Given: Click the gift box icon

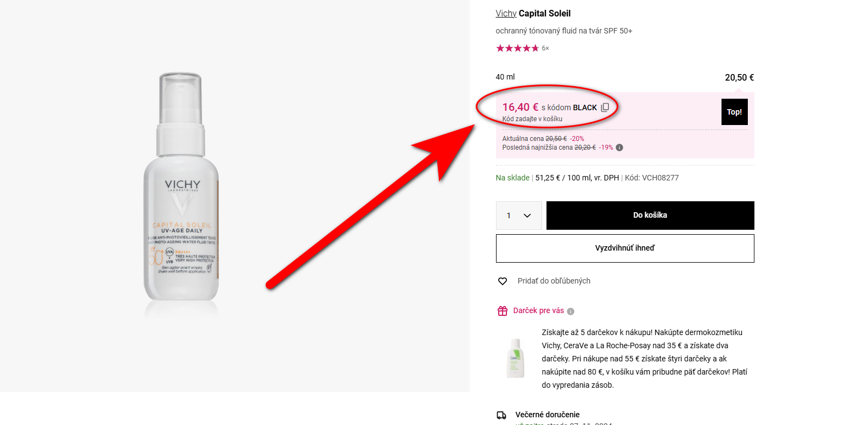Looking at the screenshot, I should pyautogui.click(x=503, y=311).
